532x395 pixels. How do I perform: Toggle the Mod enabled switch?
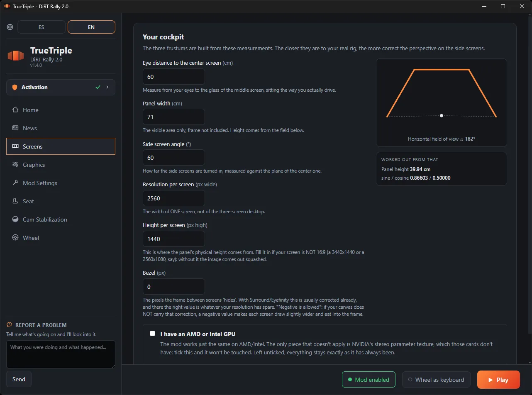pyautogui.click(x=369, y=380)
